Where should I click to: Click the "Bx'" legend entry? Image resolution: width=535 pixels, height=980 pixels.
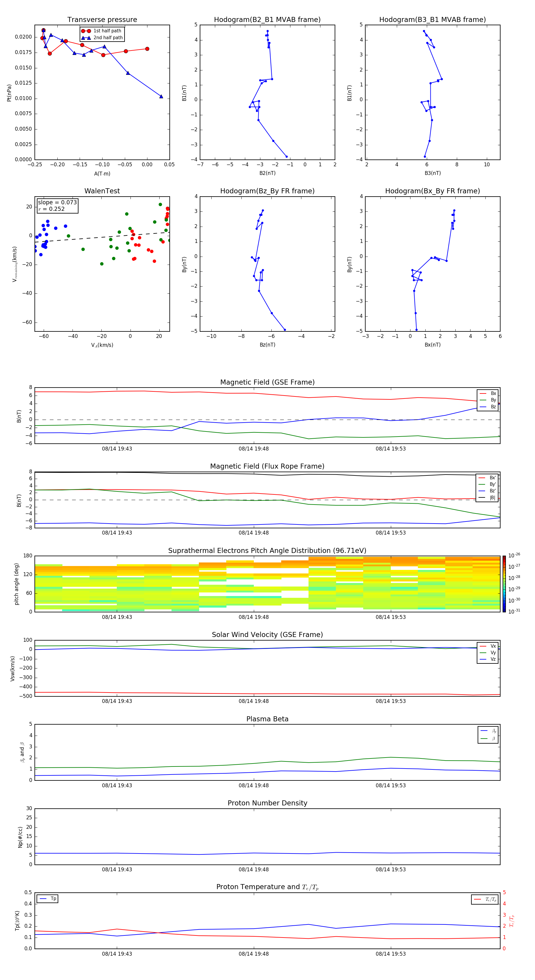487,478
